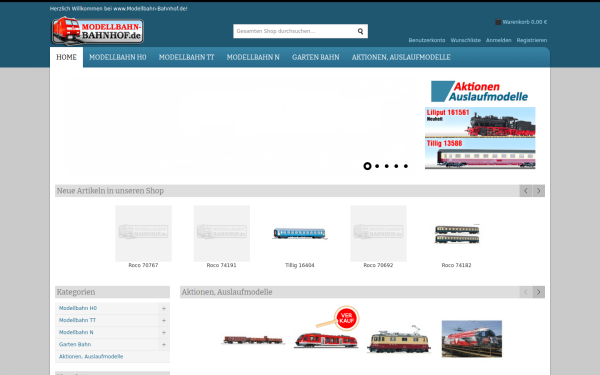This screenshot has height=375, width=600.
Task: Open Aktionen, Auslaufmodelle in Kategorien sidebar
Action: point(91,357)
